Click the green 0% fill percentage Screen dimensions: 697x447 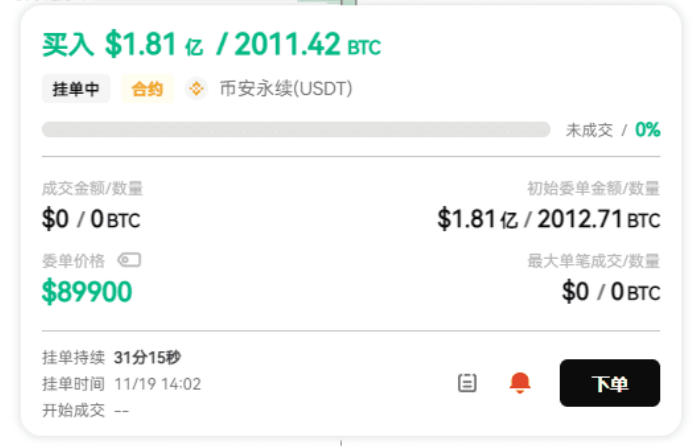647,129
